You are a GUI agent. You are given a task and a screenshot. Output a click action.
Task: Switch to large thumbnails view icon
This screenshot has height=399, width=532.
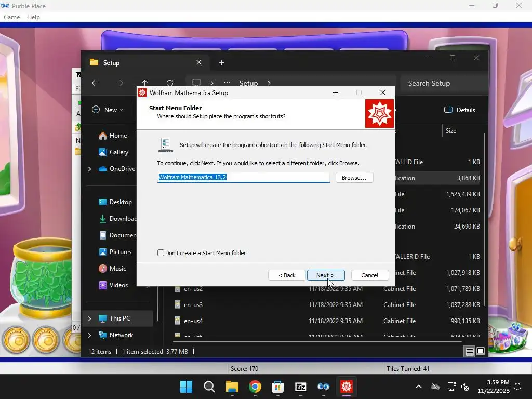(481, 351)
